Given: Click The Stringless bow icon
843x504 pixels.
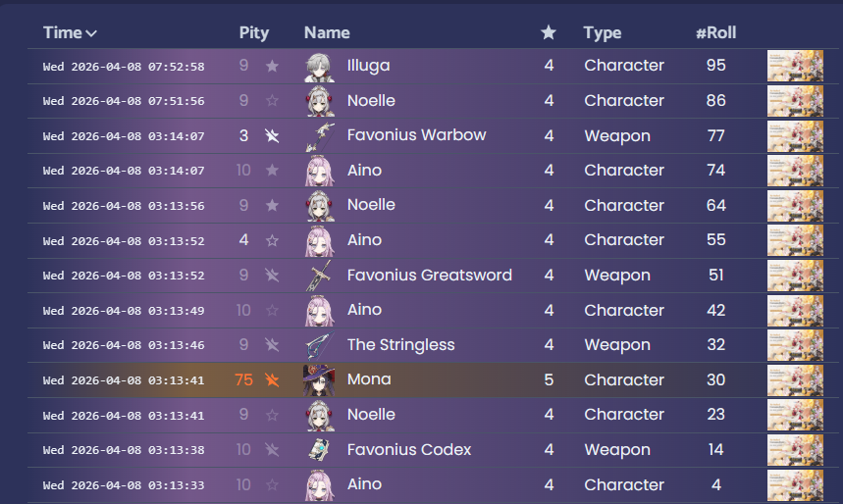Looking at the screenshot, I should [x=320, y=345].
